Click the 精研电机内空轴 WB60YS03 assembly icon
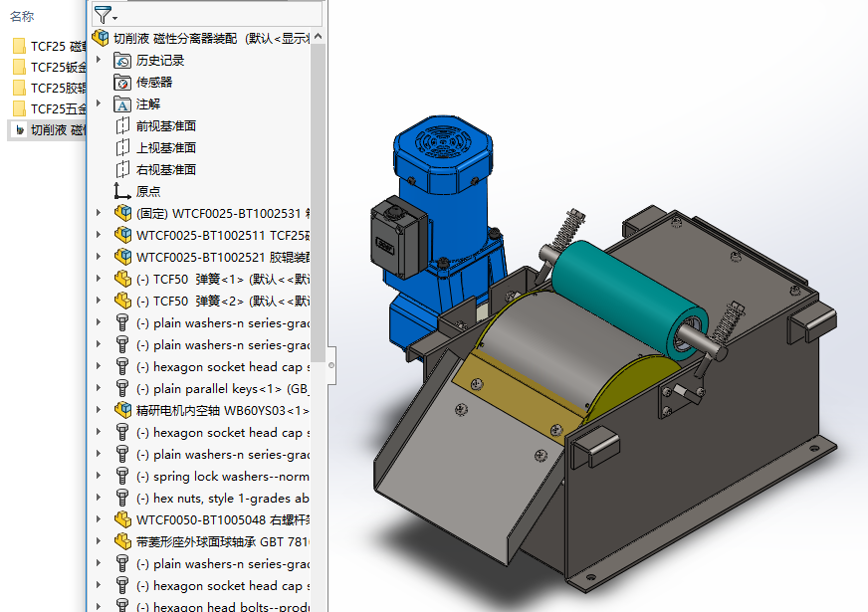The width and height of the screenshot is (868, 612). (x=122, y=410)
